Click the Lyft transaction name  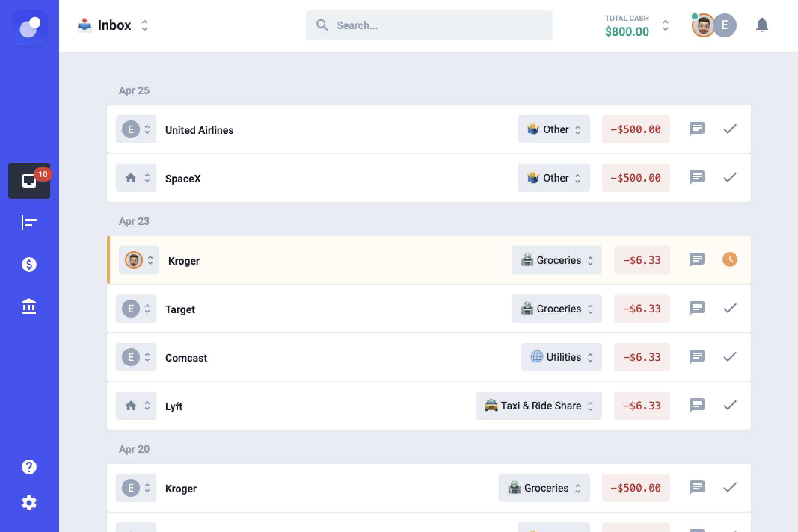[x=174, y=406]
